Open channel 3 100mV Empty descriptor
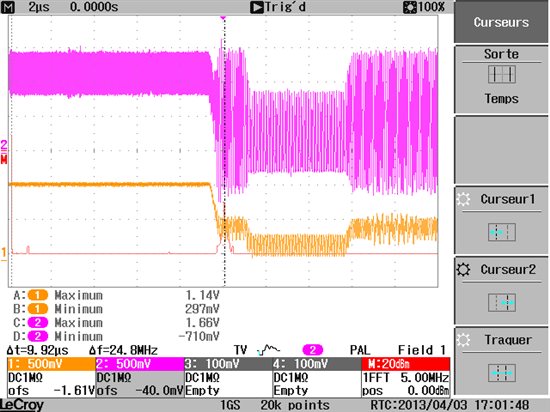550x412 pixels. click(x=228, y=377)
